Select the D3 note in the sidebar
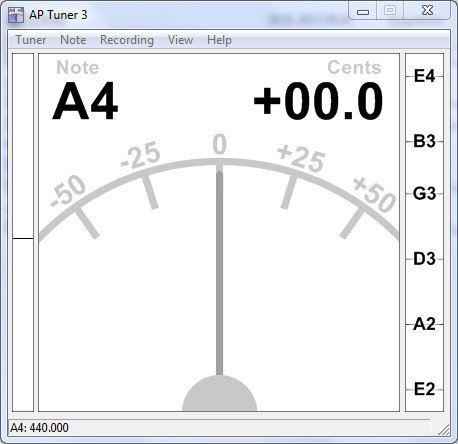 click(424, 259)
